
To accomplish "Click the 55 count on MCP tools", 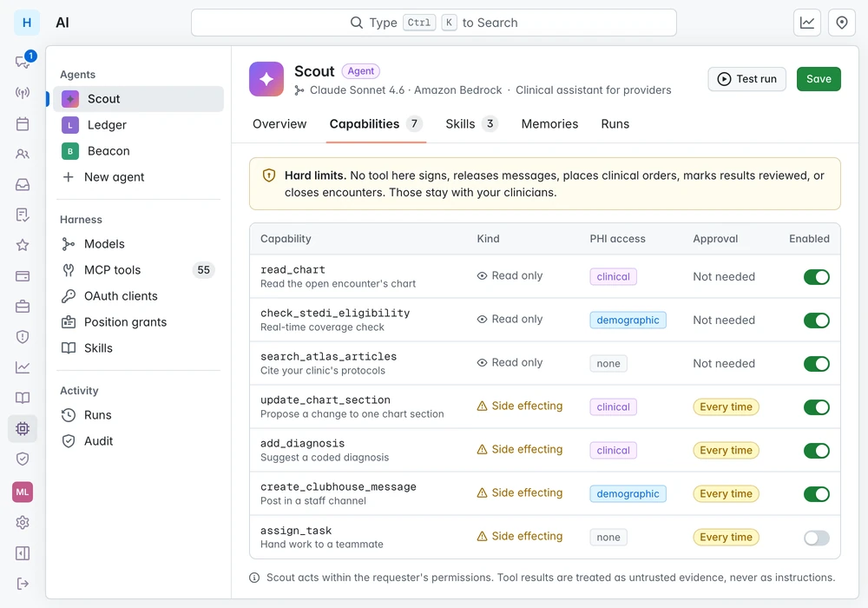I will 204,270.
